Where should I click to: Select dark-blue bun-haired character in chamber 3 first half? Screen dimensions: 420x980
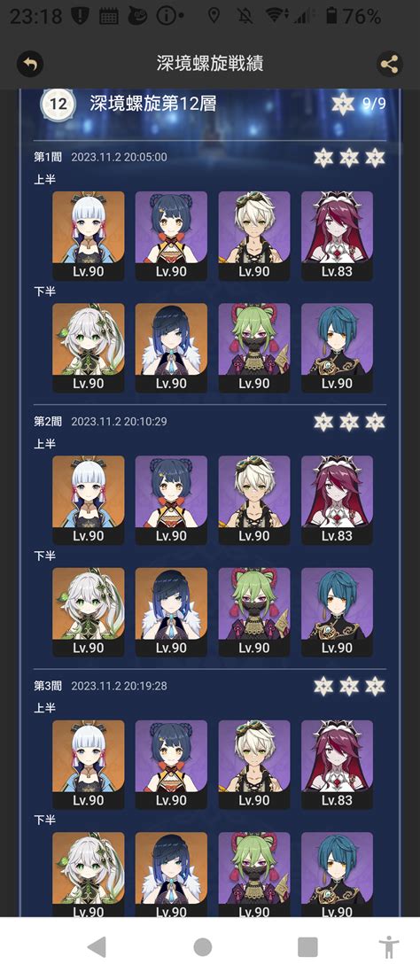click(171, 765)
